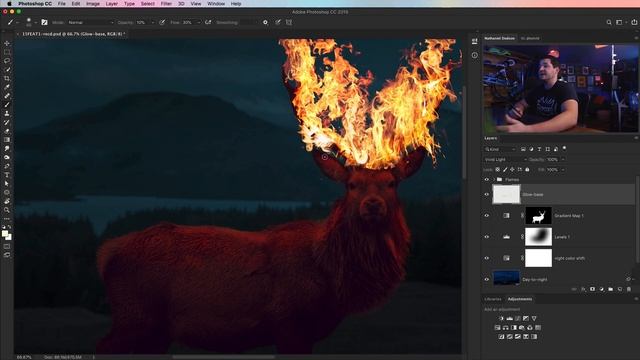Toggle Quick Mask mode
The image size is (640, 360).
(7, 246)
